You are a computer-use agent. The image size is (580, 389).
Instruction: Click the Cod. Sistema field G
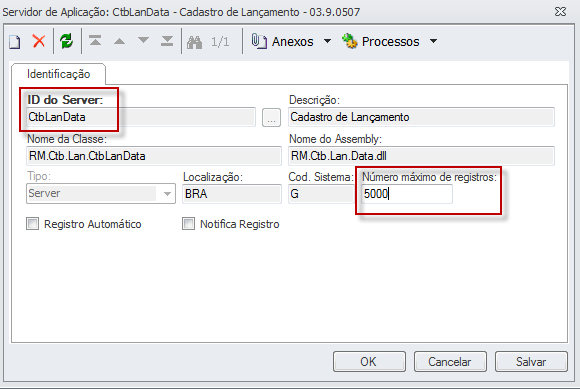pyautogui.click(x=321, y=194)
